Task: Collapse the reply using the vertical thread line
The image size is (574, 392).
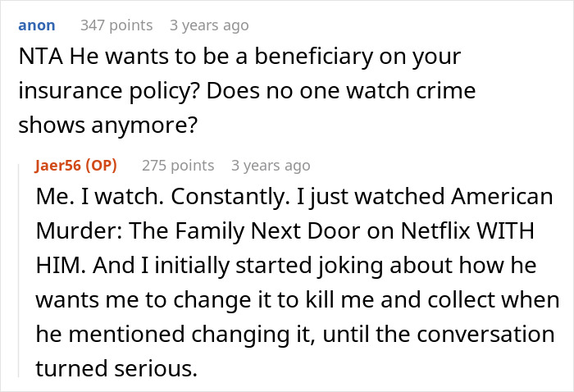Action: [x=19, y=270]
